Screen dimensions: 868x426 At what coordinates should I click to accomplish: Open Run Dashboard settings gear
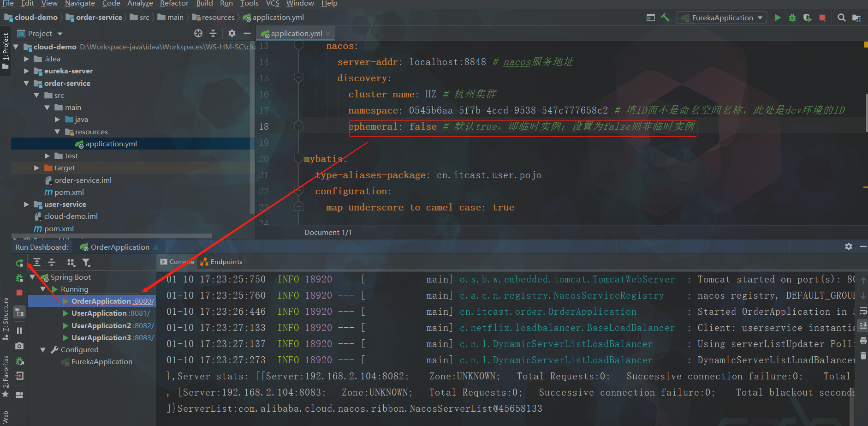tap(849, 246)
